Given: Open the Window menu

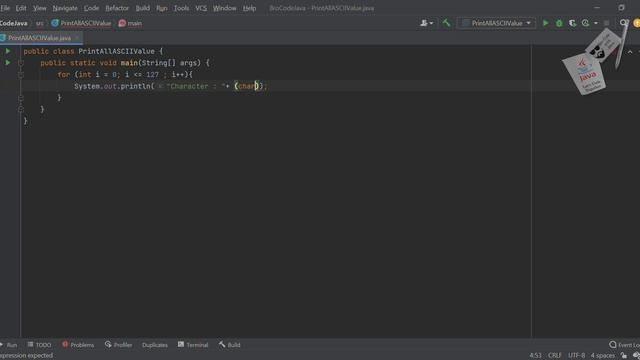Looking at the screenshot, I should point(224,8).
